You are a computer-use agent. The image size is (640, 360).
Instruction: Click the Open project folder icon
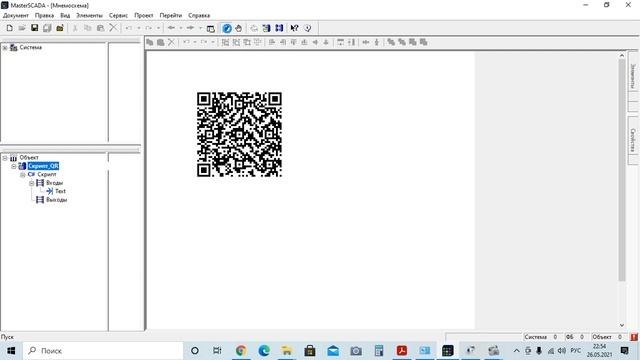click(22, 28)
